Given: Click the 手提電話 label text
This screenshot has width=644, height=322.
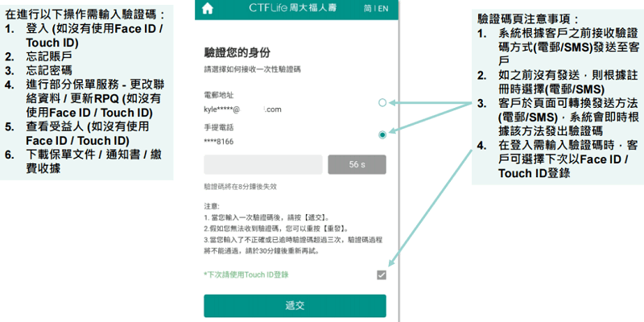Looking at the screenshot, I should pos(219,127).
